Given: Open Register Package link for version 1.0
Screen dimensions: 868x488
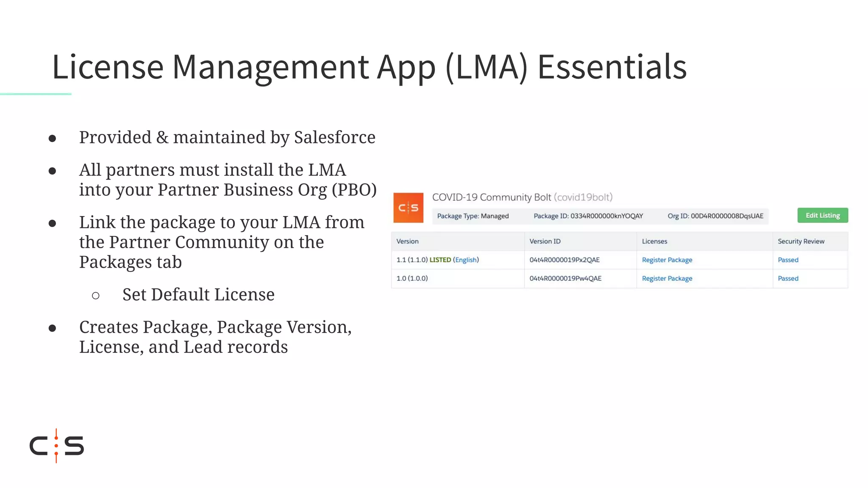Looking at the screenshot, I should (667, 278).
